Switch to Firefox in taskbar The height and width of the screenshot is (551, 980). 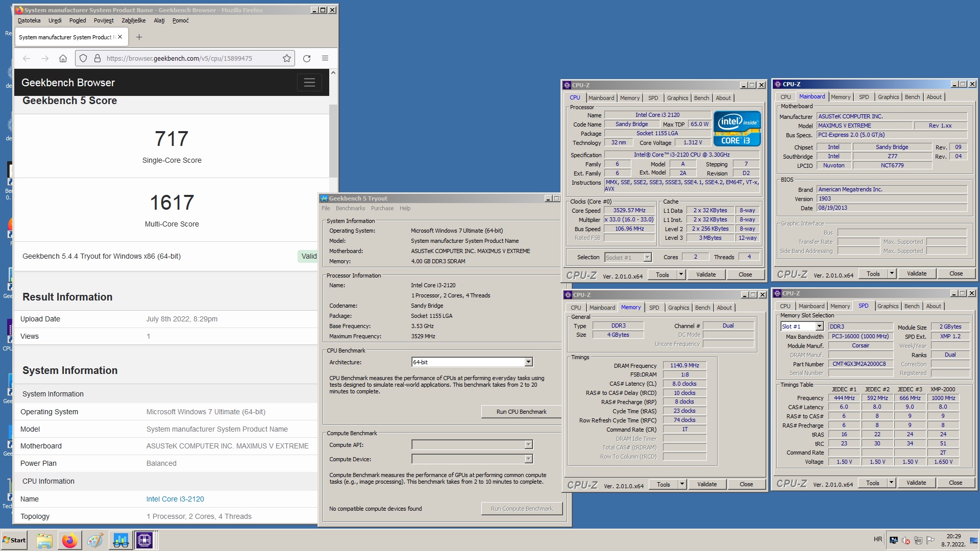(69, 540)
